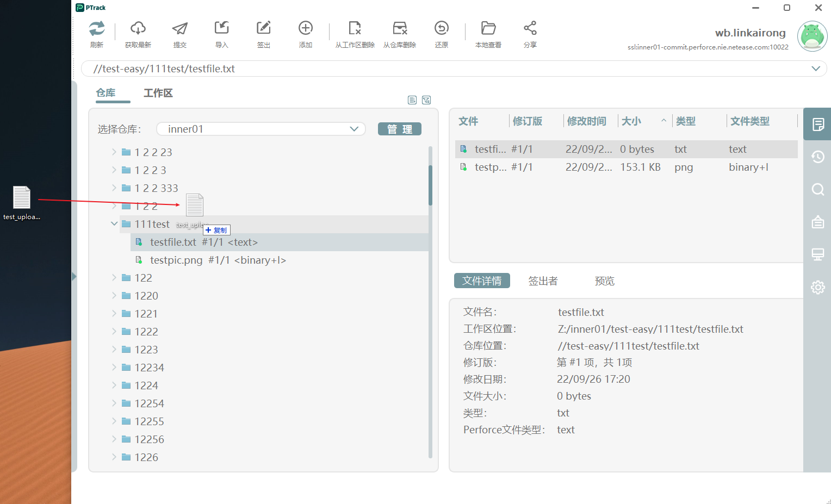831x504 pixels.
Task: Sort by 文件 column header
Action: (x=468, y=121)
